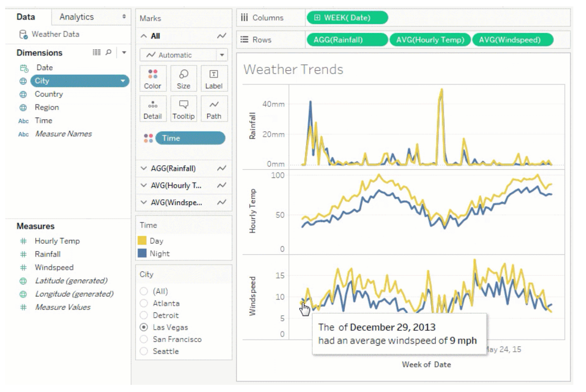The width and height of the screenshot is (586, 392).
Task: Open the Dimensions pane menu arrow
Action: [x=124, y=53]
